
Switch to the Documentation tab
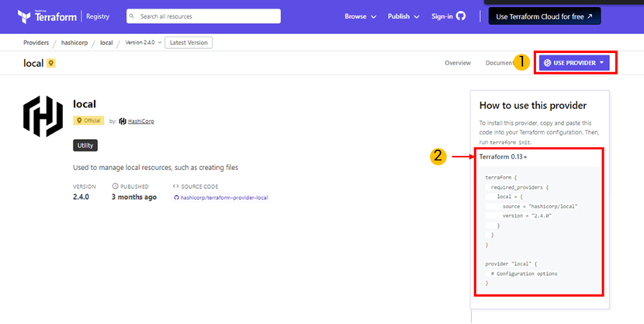pyautogui.click(x=500, y=63)
